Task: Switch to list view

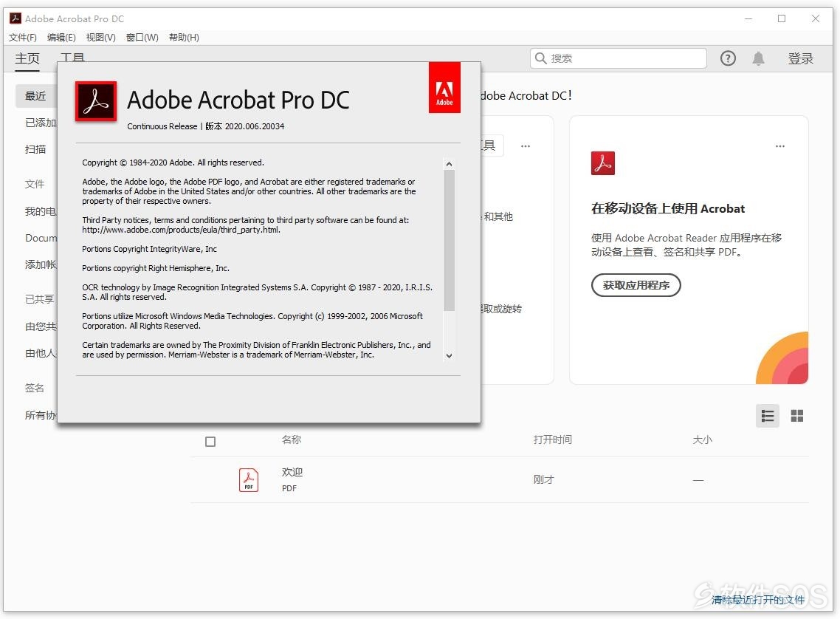Action: pyautogui.click(x=767, y=415)
